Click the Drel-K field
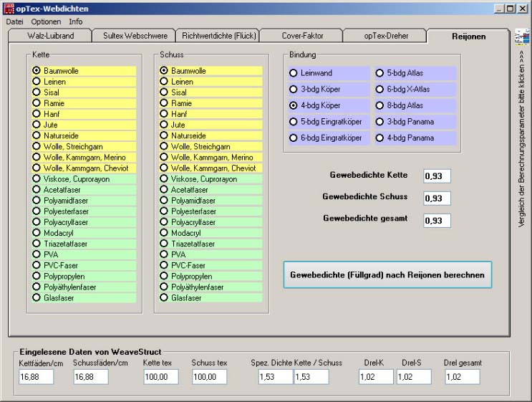The height and width of the screenshot is (402, 532). click(376, 377)
